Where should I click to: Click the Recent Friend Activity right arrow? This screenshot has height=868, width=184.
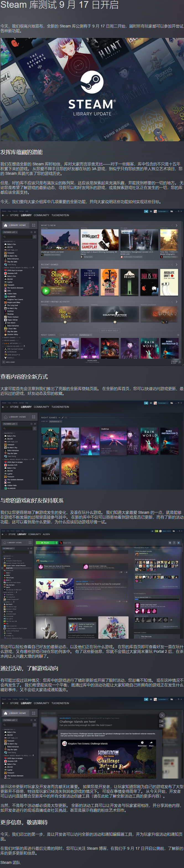coord(176,302)
